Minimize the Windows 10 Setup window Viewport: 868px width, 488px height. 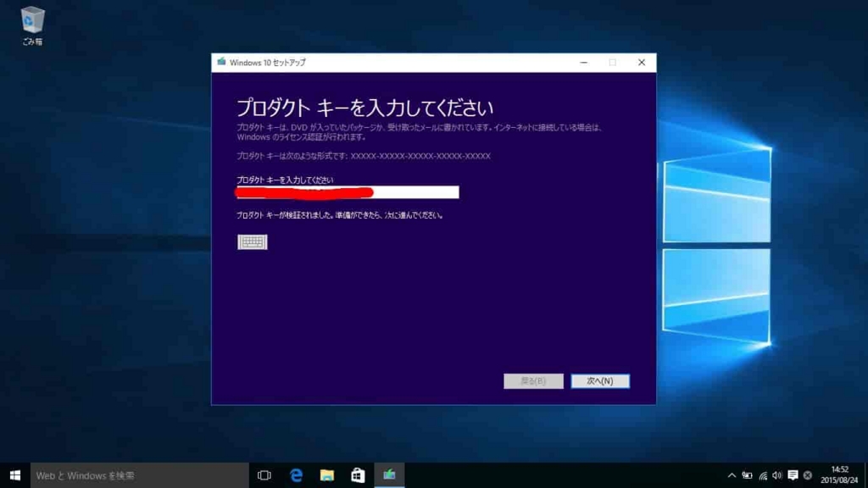[x=583, y=63]
